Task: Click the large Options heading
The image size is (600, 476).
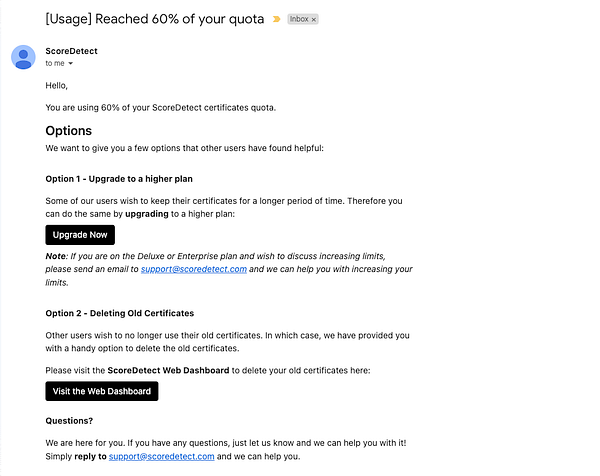Action: [68, 131]
